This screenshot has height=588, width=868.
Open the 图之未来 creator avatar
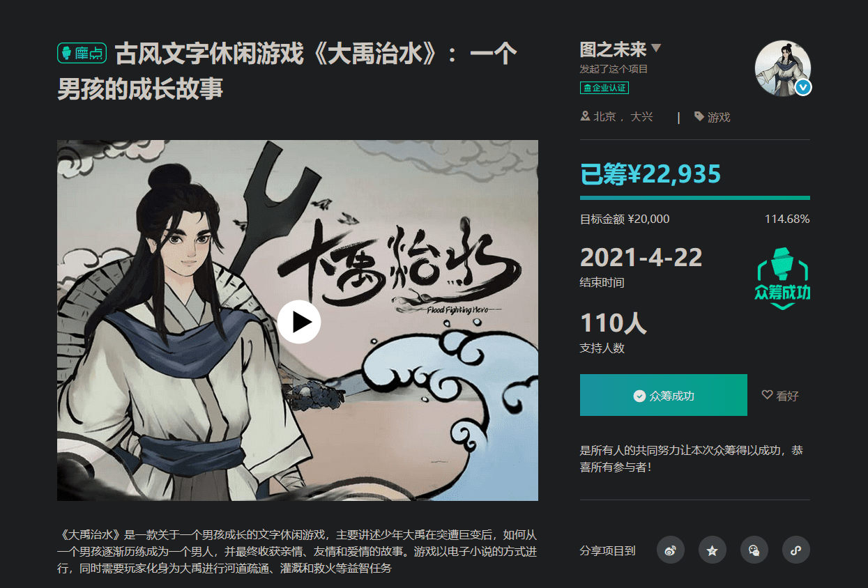782,68
